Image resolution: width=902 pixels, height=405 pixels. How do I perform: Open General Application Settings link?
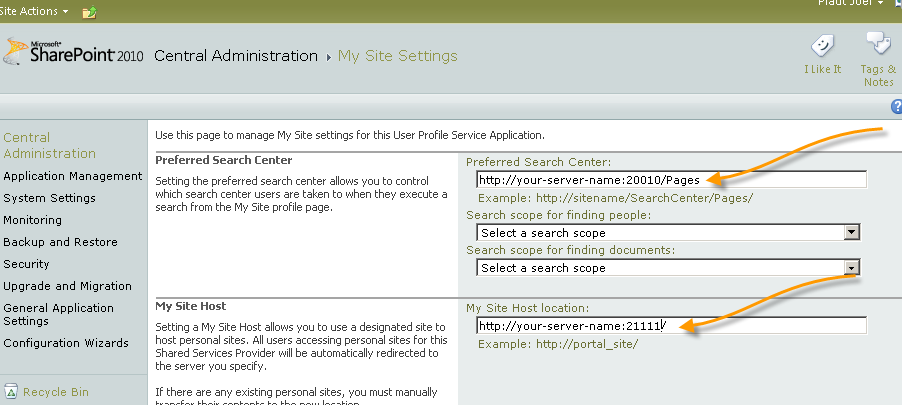tap(58, 314)
